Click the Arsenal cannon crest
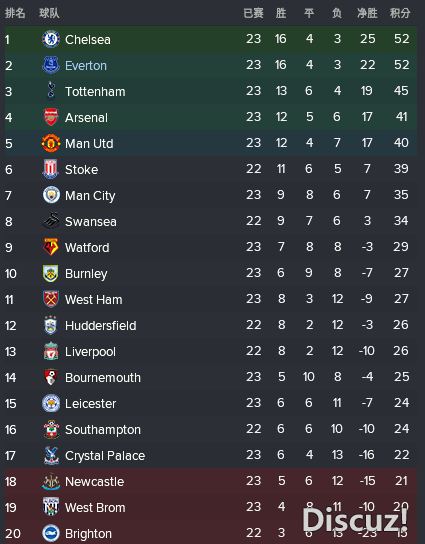 click(x=51, y=117)
